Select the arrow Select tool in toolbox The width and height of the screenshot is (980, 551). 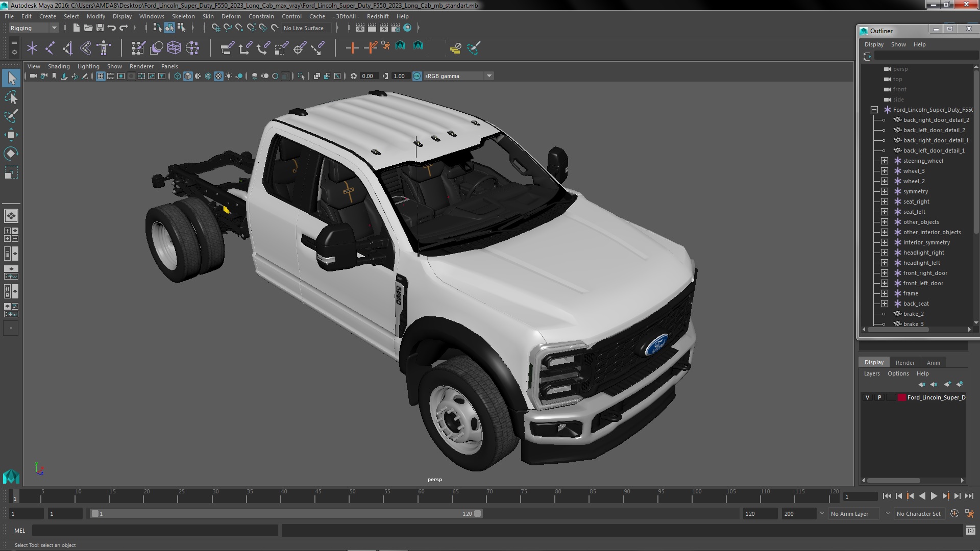[11, 78]
